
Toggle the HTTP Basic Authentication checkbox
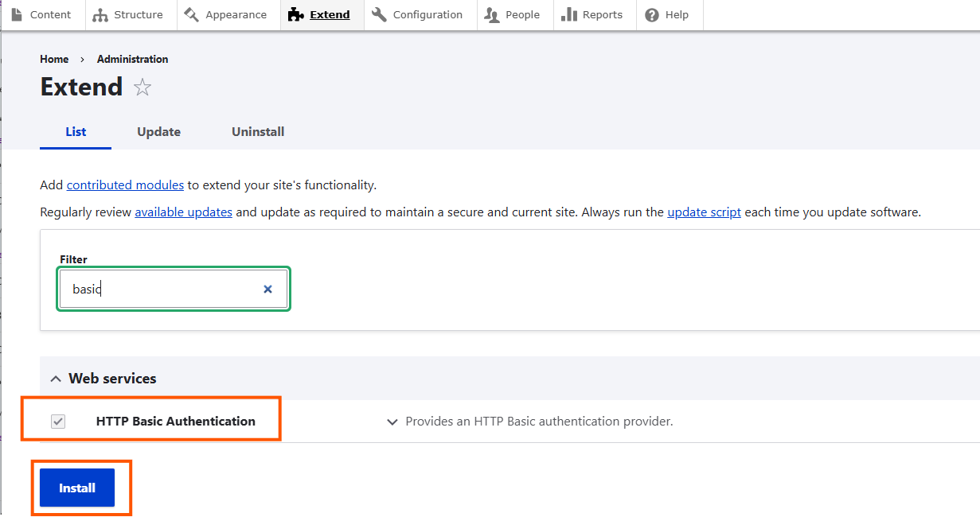[58, 422]
